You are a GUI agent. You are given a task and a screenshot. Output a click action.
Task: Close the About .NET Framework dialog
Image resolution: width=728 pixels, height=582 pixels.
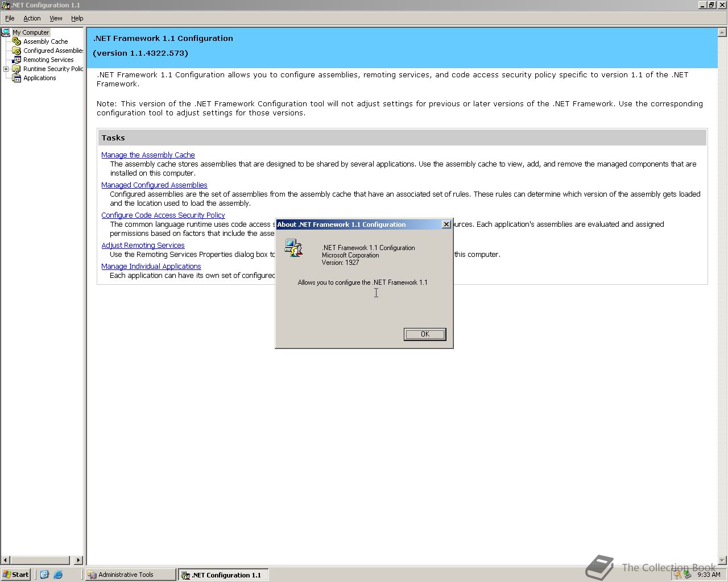(x=446, y=225)
